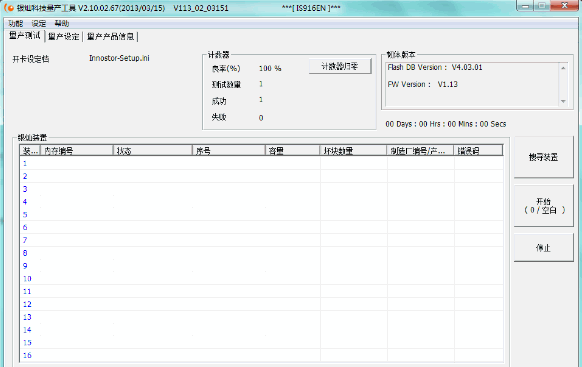Click the 容量 column header
Image resolution: width=582 pixels, height=367 pixels.
292,151
